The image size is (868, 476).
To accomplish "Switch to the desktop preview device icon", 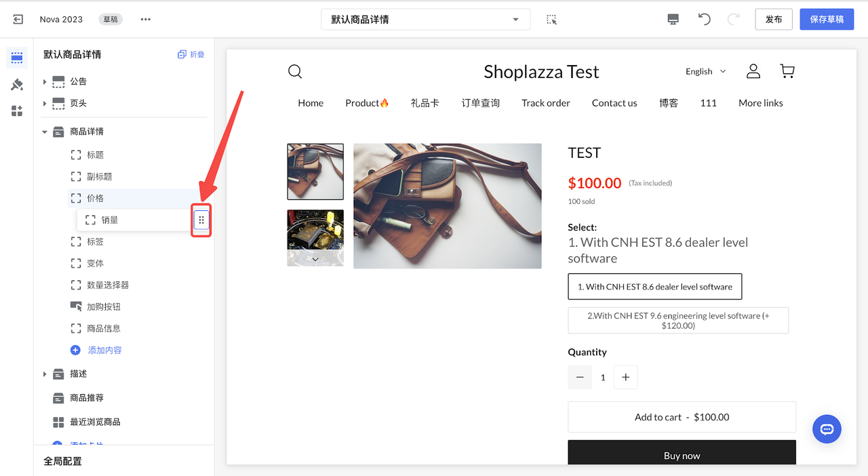I will [x=673, y=19].
